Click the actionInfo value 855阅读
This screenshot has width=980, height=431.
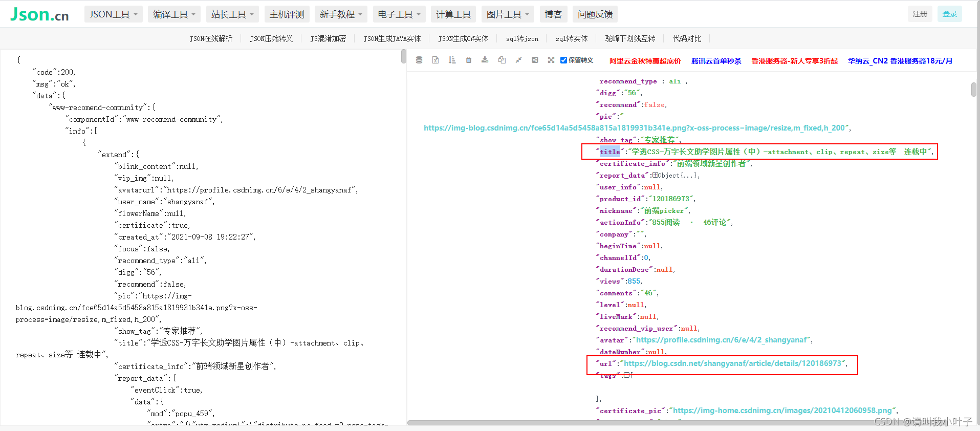665,222
